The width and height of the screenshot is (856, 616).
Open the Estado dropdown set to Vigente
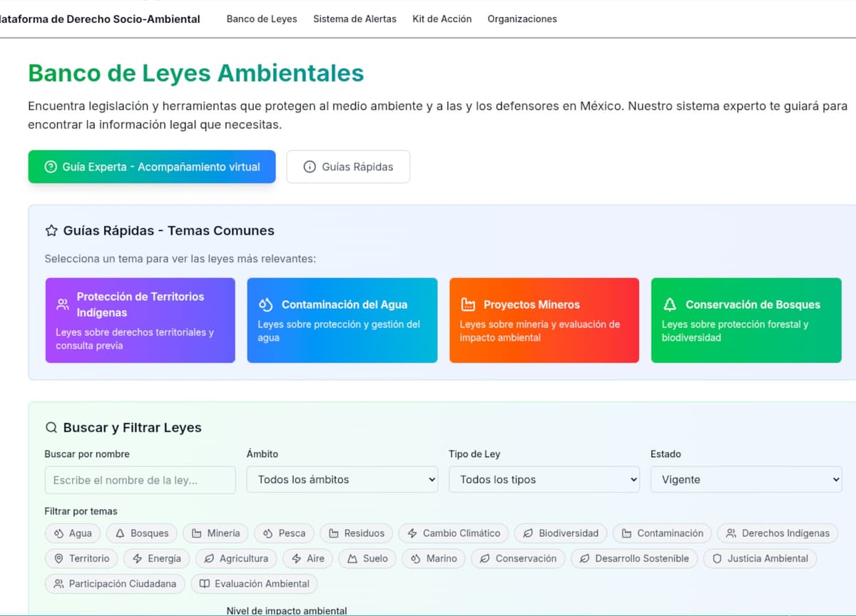tap(745, 480)
